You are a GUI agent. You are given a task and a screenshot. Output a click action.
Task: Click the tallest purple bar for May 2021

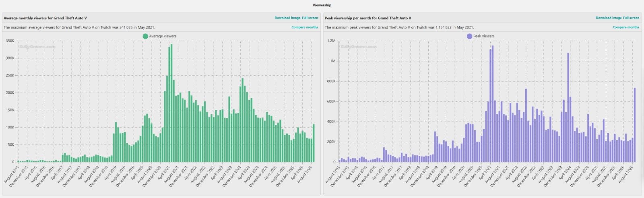pos(493,104)
